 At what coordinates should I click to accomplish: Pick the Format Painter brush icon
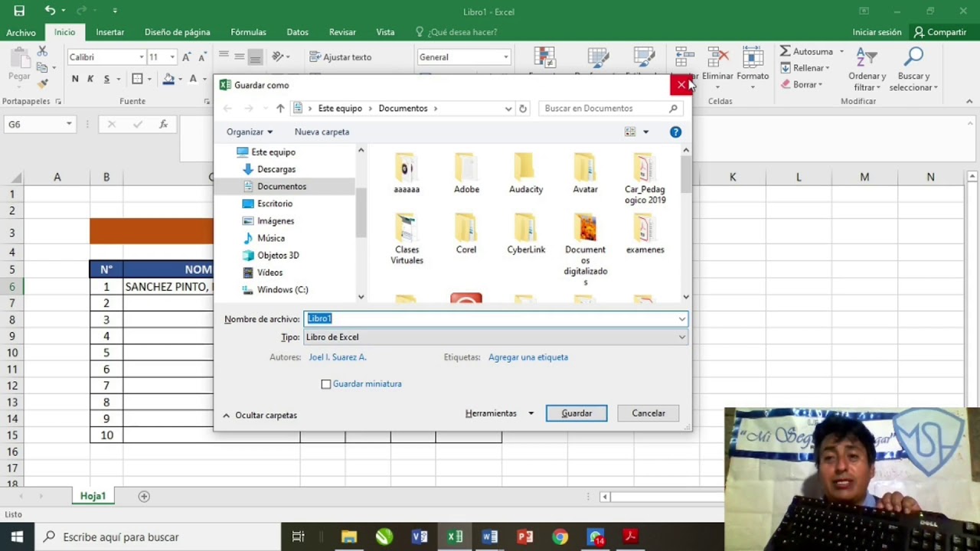(x=42, y=83)
